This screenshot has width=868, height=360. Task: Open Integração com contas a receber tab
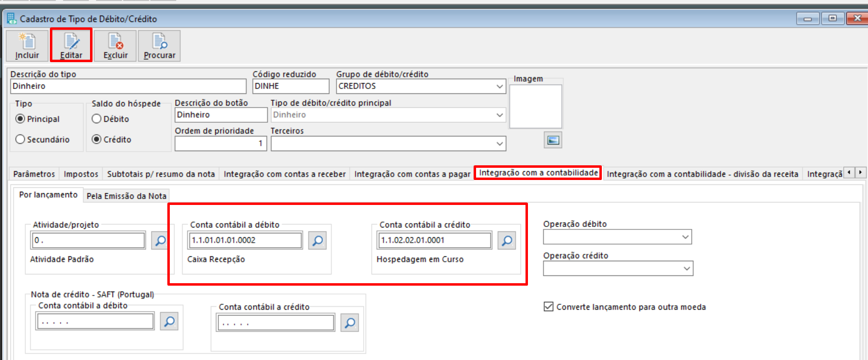coord(285,174)
